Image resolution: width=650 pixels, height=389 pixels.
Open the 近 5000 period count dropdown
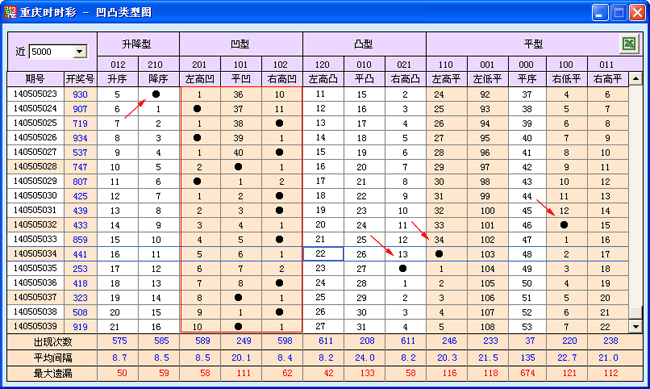point(79,52)
